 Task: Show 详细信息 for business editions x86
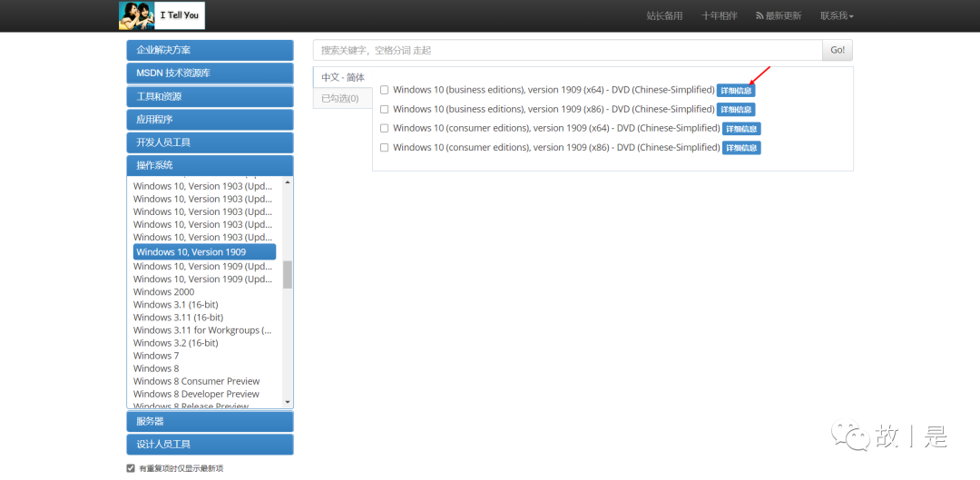(736, 110)
